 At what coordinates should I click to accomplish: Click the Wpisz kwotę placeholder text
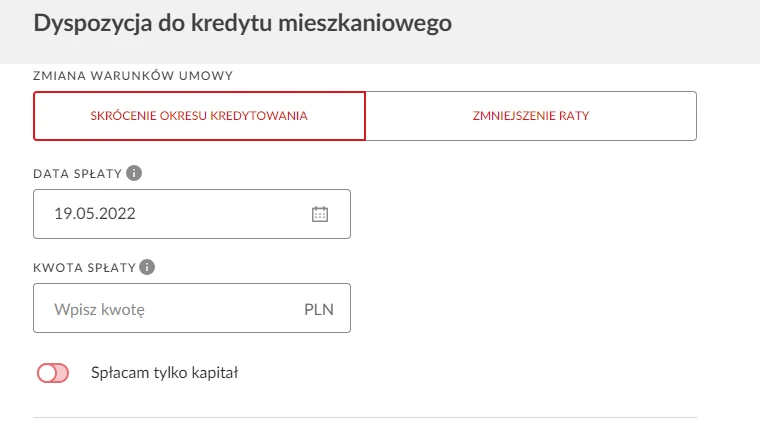100,309
